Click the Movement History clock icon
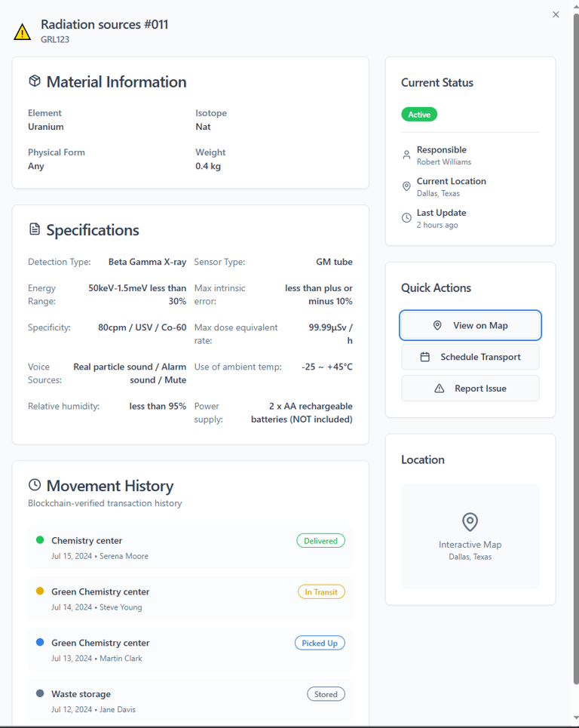 [x=35, y=485]
